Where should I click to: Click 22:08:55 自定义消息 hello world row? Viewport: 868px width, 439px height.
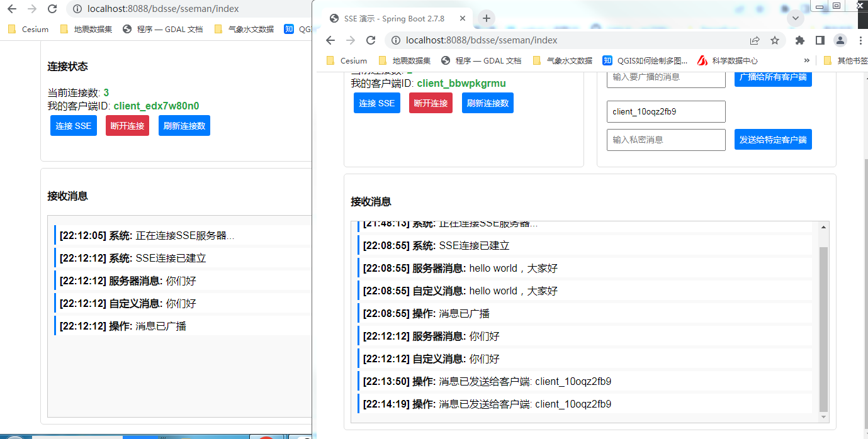pyautogui.click(x=585, y=291)
